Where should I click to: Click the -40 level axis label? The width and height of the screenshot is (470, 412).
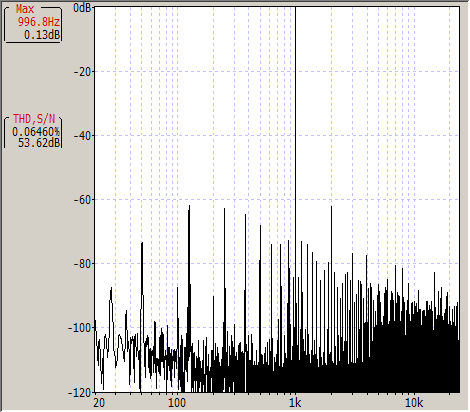pos(83,135)
